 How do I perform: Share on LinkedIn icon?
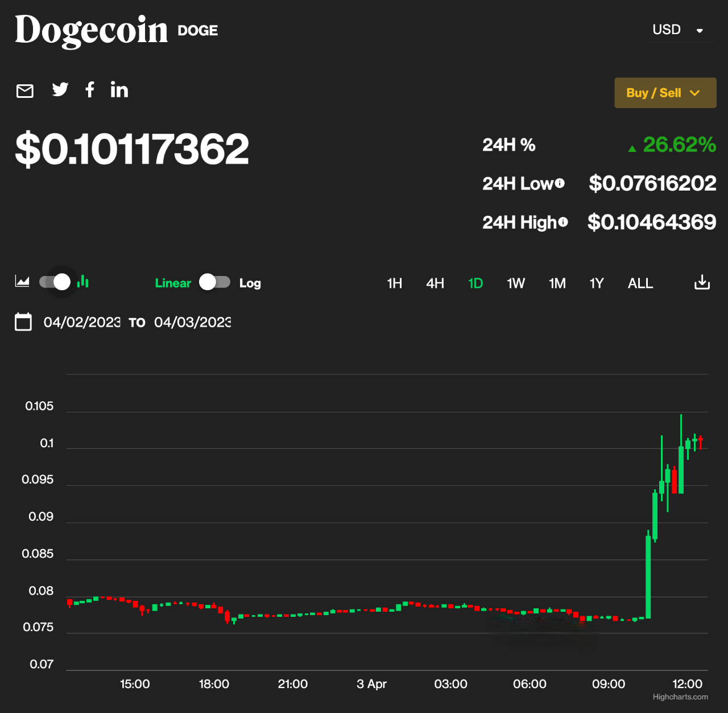[119, 89]
